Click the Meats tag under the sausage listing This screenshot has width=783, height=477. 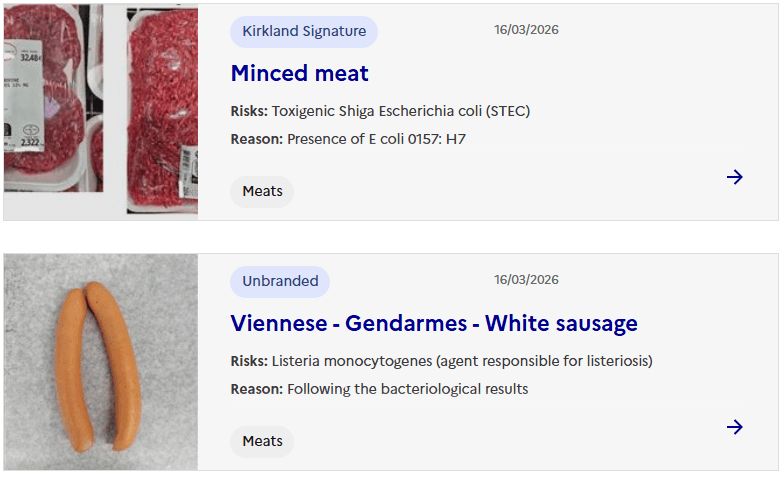(x=262, y=441)
